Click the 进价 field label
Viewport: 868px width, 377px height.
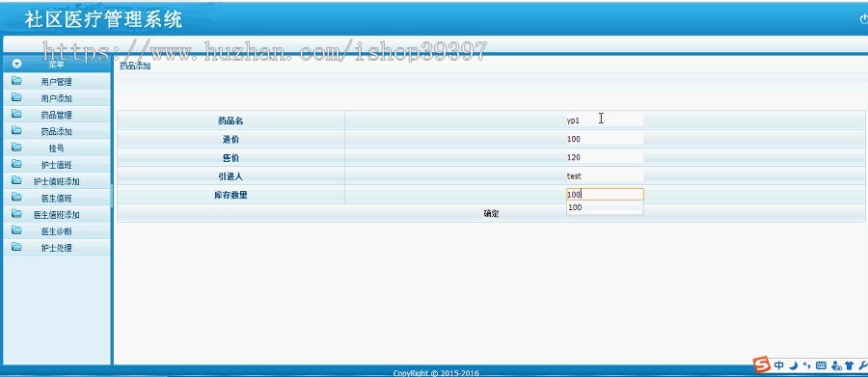[231, 139]
